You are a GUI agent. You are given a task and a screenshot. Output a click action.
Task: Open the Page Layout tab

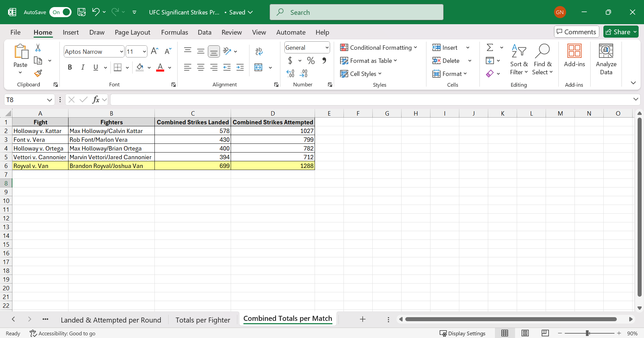[x=132, y=32]
